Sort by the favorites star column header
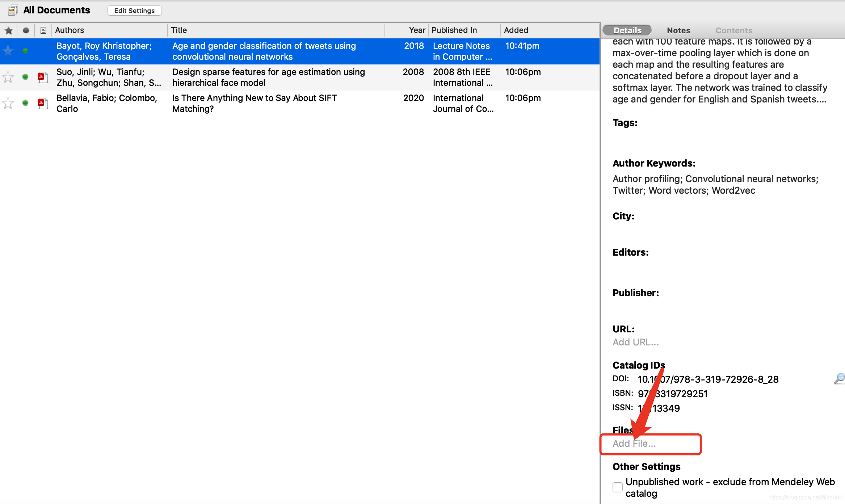This screenshot has height=504, width=845. click(x=9, y=30)
